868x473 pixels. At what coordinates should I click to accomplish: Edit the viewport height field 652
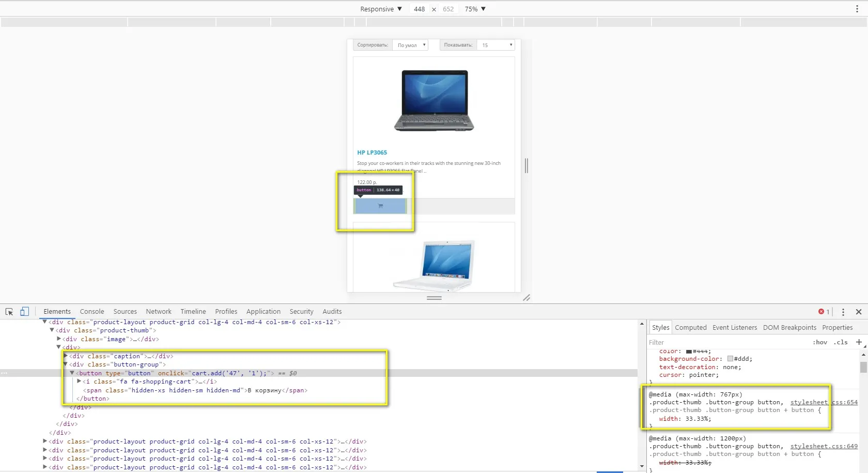[x=448, y=9]
